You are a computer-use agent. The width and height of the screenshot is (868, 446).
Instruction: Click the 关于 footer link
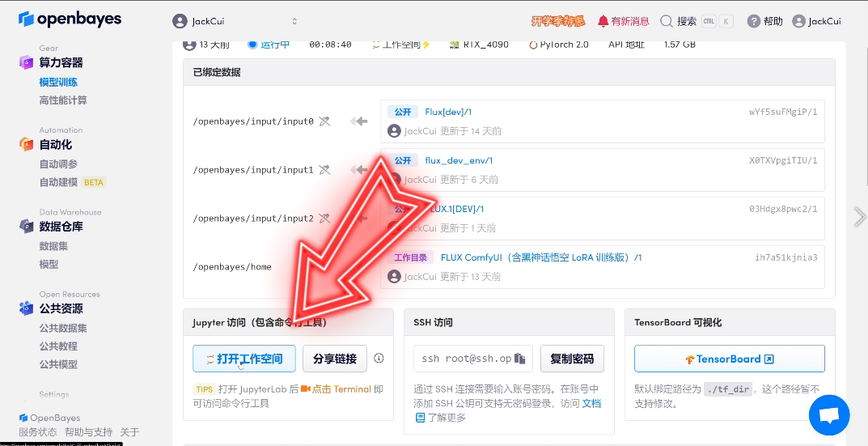(129, 432)
